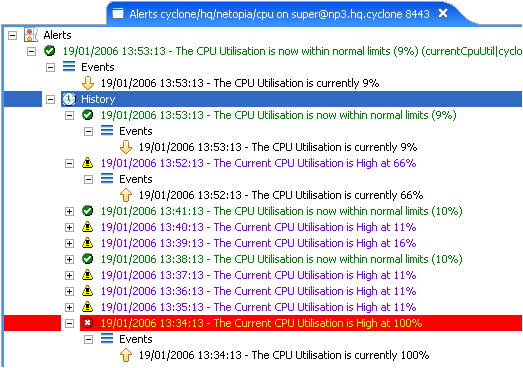Click Events list icon under History 13:53:13 alert
The image size is (523, 368).
click(x=107, y=131)
